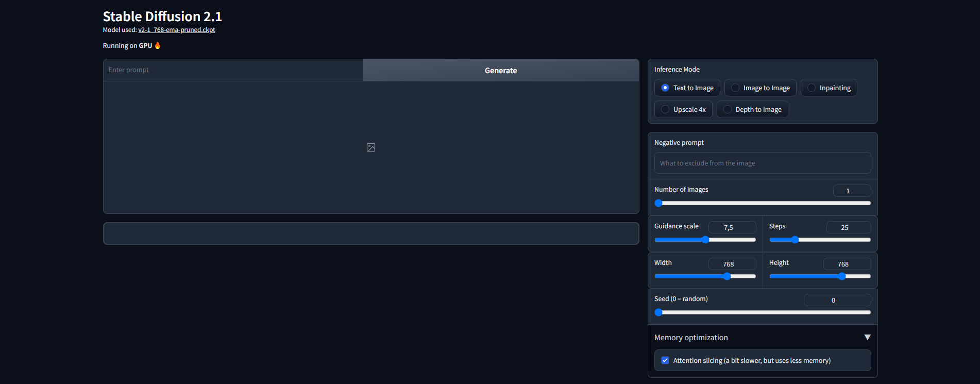The width and height of the screenshot is (980, 384).
Task: Select the Text to Image mode
Action: click(687, 88)
